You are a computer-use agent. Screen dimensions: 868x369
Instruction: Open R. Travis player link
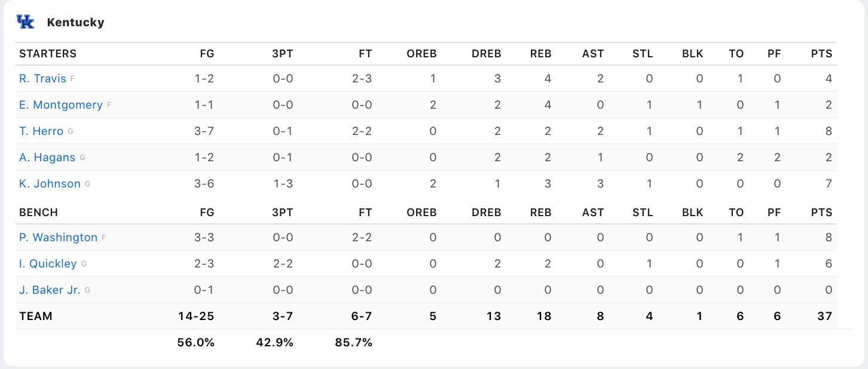click(x=42, y=79)
